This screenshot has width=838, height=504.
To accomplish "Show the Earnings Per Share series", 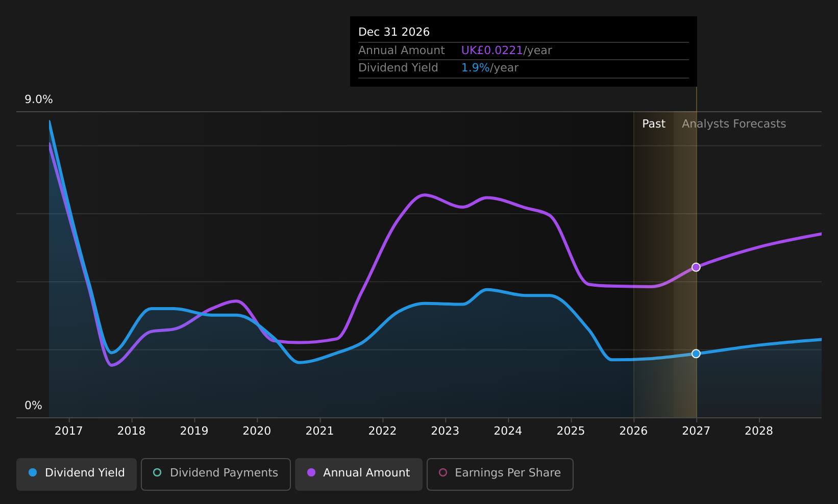I will tap(500, 474).
